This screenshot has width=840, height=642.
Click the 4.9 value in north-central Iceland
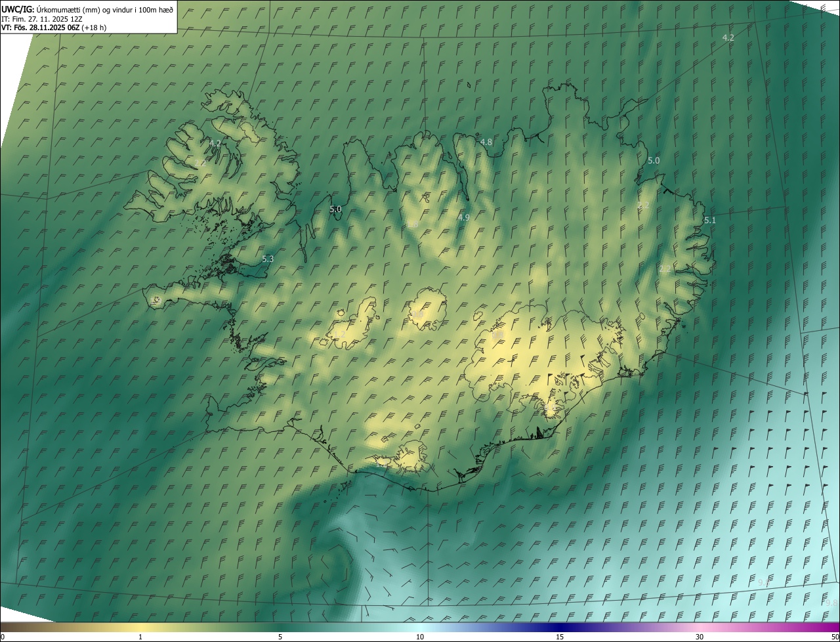point(464,217)
